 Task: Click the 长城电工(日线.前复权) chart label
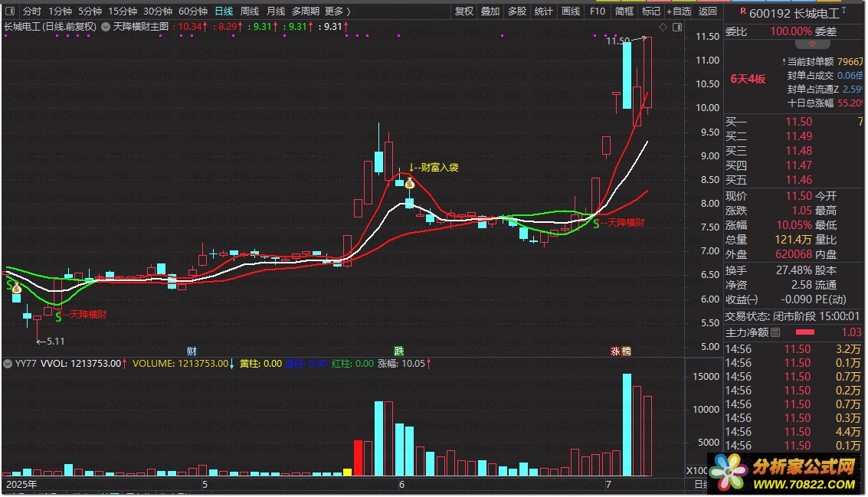pyautogui.click(x=50, y=27)
